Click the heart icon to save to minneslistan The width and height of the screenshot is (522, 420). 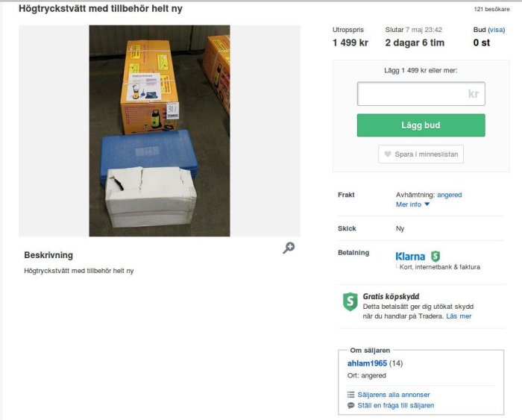pyautogui.click(x=387, y=154)
